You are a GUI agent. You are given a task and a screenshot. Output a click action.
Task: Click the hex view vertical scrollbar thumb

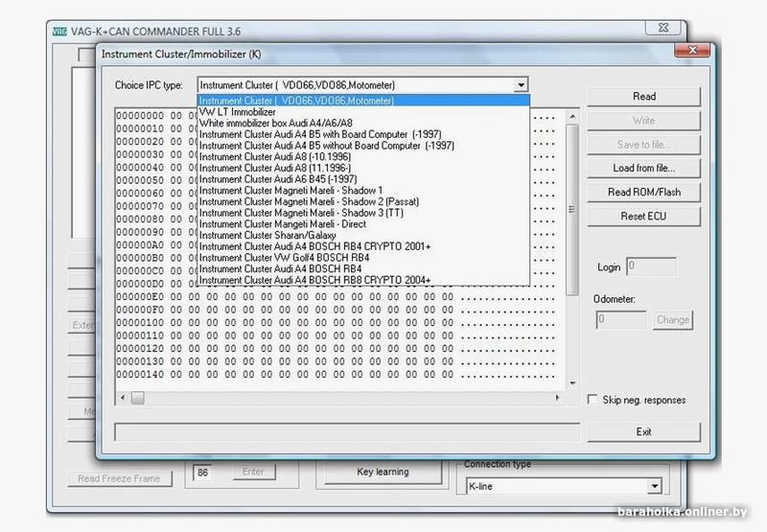point(572,209)
